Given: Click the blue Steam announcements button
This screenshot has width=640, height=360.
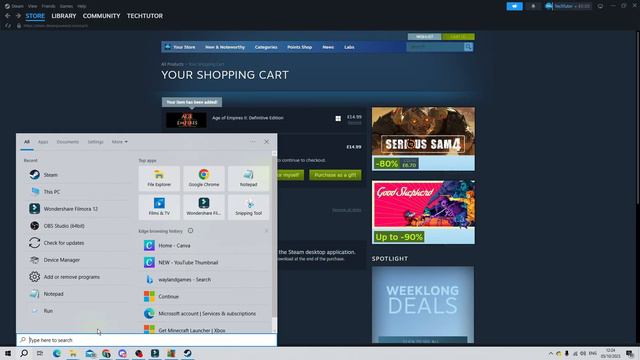Looking at the screenshot, I should pyautogui.click(x=514, y=6).
